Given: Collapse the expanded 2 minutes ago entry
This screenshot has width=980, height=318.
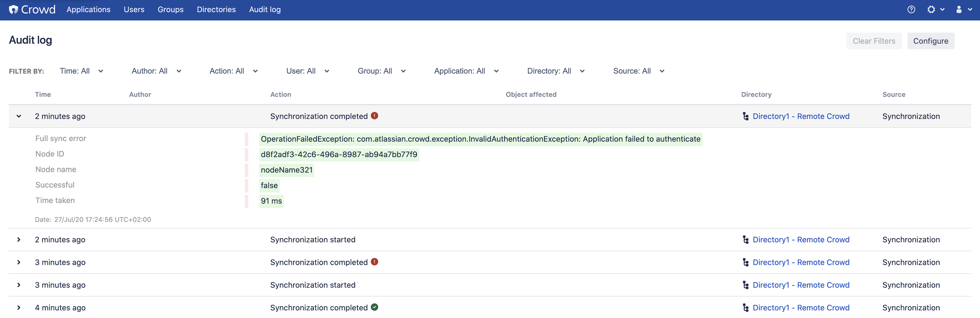Looking at the screenshot, I should [19, 116].
